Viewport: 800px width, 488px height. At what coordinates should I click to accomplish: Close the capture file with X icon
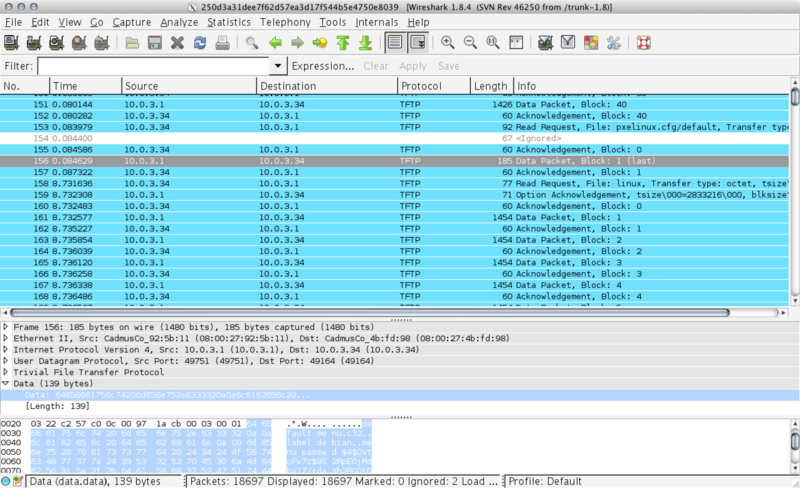coord(177,43)
